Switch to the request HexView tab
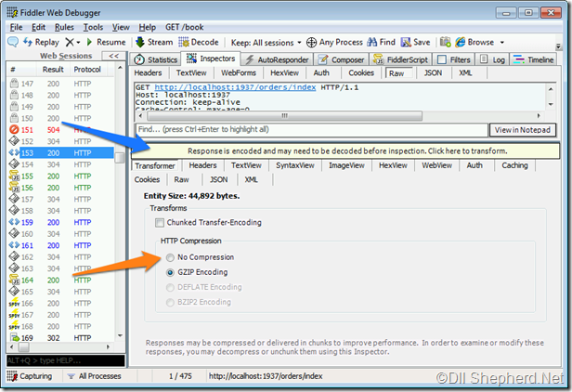572x392 pixels. 284,73
